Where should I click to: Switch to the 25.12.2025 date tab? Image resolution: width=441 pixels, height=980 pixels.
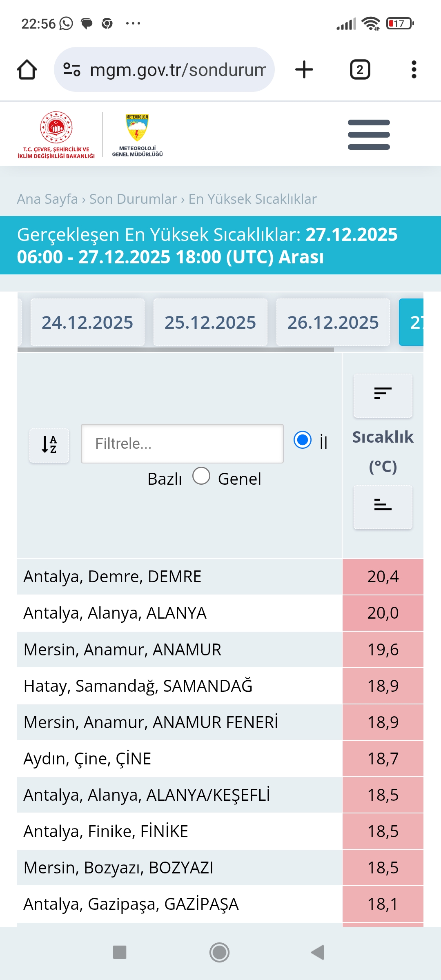pyautogui.click(x=210, y=322)
